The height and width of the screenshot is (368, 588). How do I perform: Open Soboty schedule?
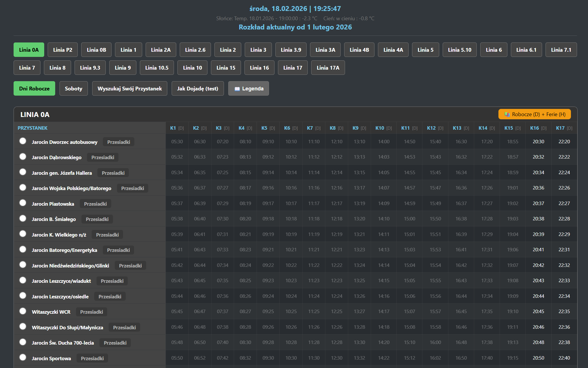pos(73,89)
